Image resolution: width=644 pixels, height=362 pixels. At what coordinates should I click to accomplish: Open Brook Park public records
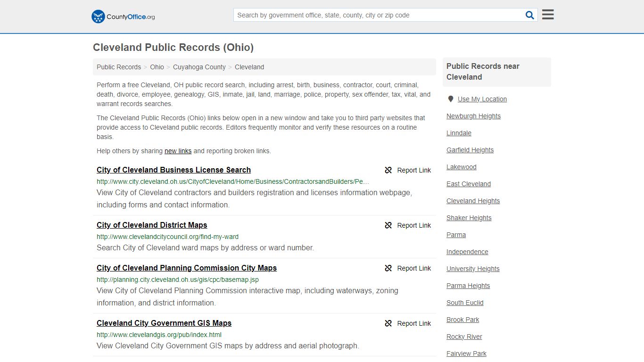[x=462, y=320]
